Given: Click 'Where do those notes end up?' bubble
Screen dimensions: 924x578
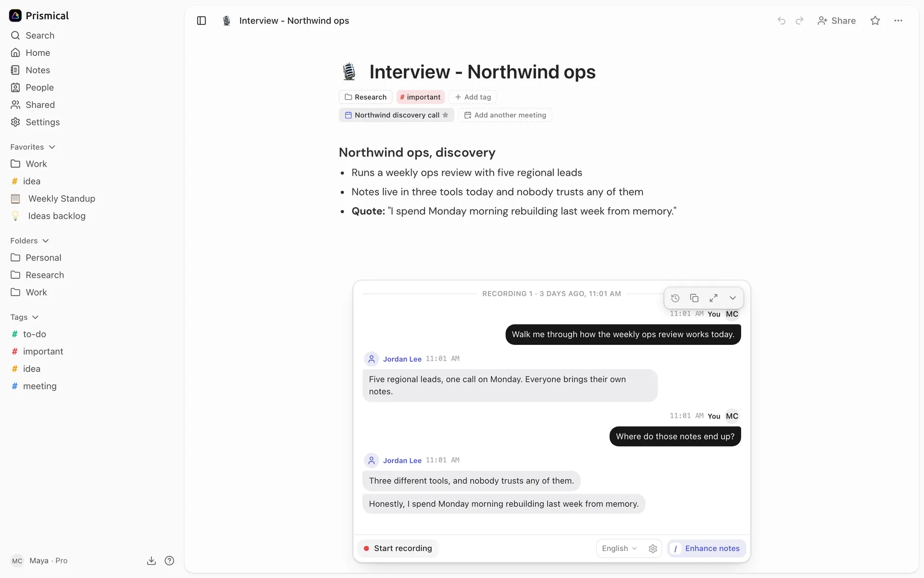Looking at the screenshot, I should 675,436.
